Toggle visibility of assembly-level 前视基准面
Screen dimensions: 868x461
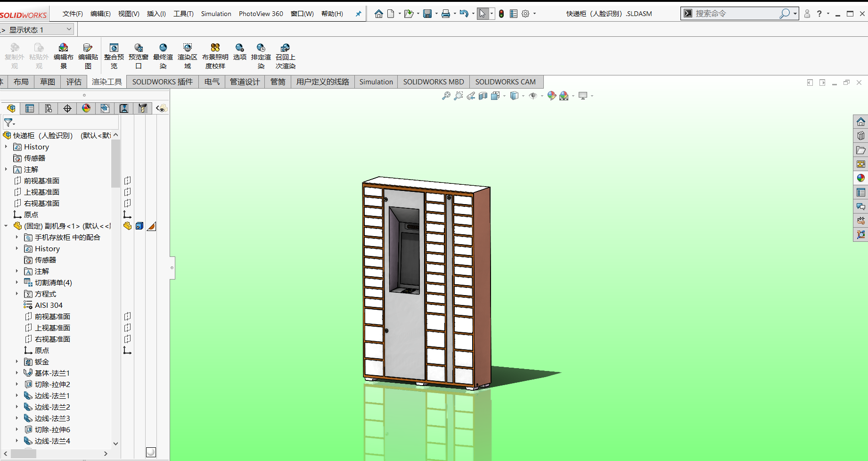[x=127, y=181]
